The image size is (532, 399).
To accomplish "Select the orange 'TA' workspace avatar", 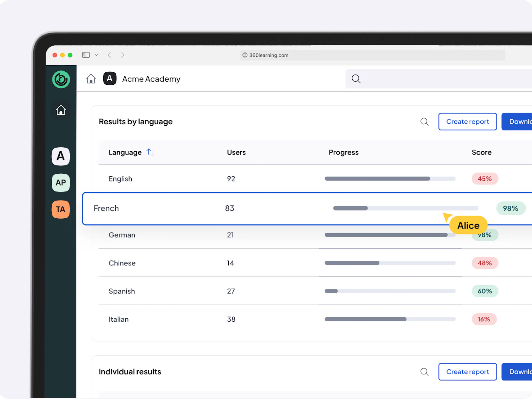I will point(61,209).
